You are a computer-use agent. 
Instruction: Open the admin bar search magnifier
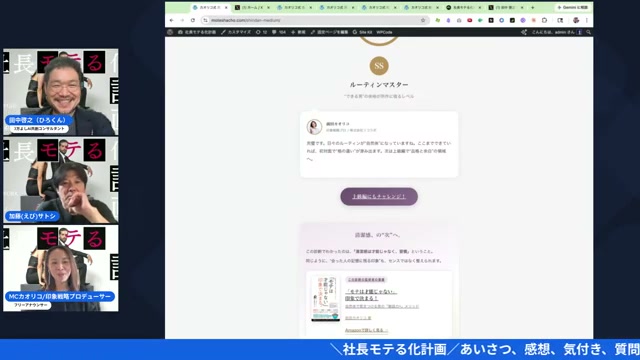click(x=588, y=32)
